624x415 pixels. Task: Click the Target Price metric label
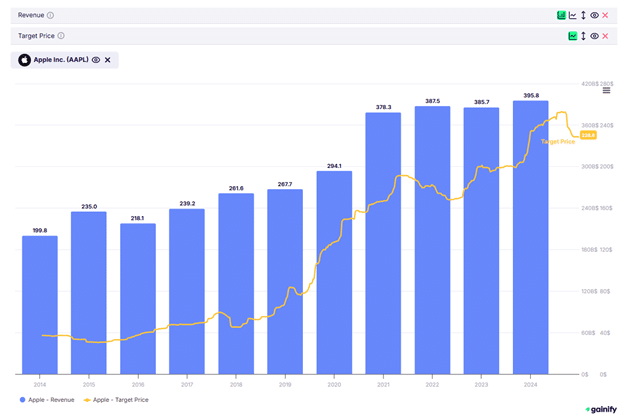pyautogui.click(x=36, y=35)
